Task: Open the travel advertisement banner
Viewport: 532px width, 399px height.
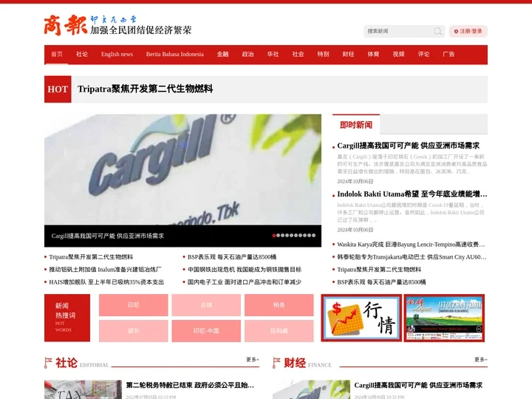Action: coord(444,318)
